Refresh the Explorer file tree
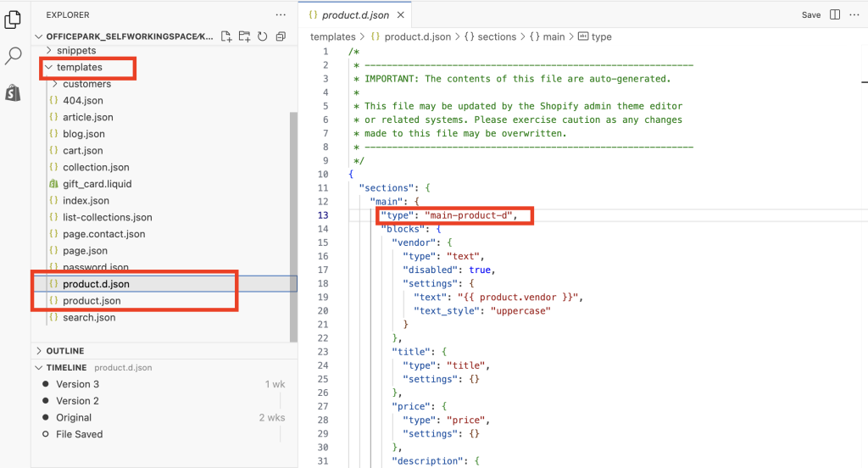The height and width of the screenshot is (468, 868). (262, 36)
